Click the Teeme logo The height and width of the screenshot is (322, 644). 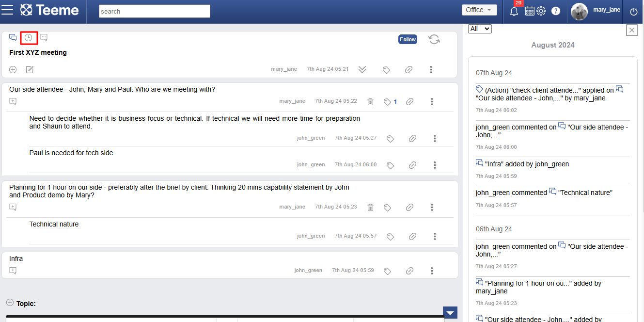point(49,10)
